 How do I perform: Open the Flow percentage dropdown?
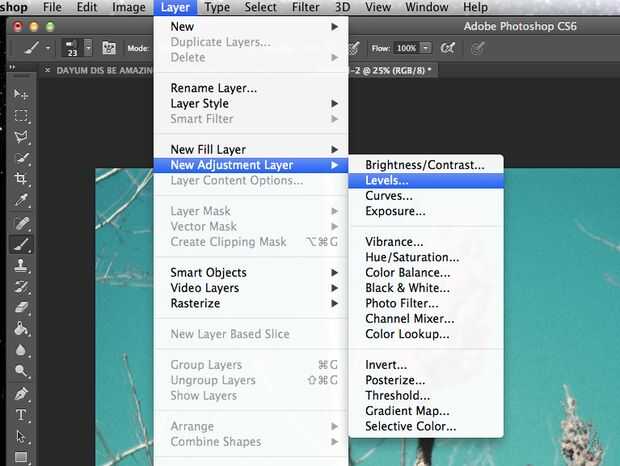[426, 48]
